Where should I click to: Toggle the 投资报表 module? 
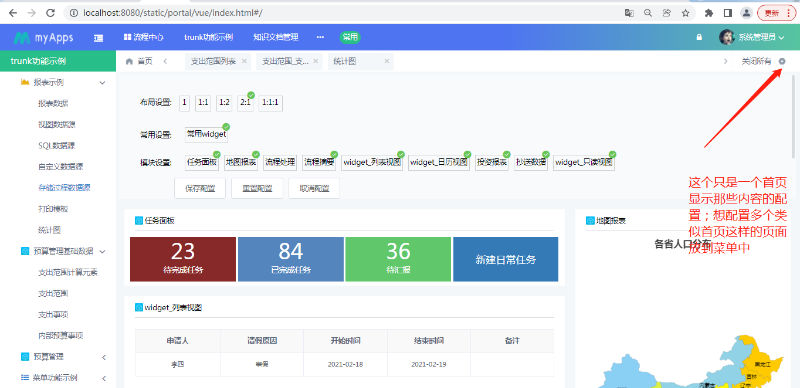pos(492,163)
